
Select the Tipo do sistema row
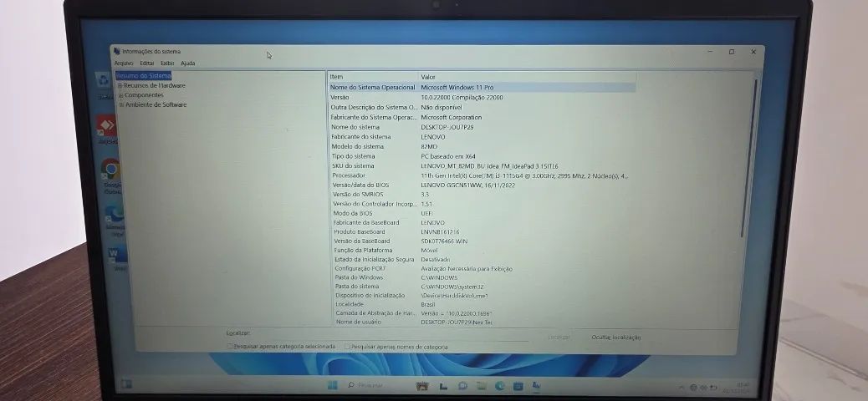[x=482, y=156]
